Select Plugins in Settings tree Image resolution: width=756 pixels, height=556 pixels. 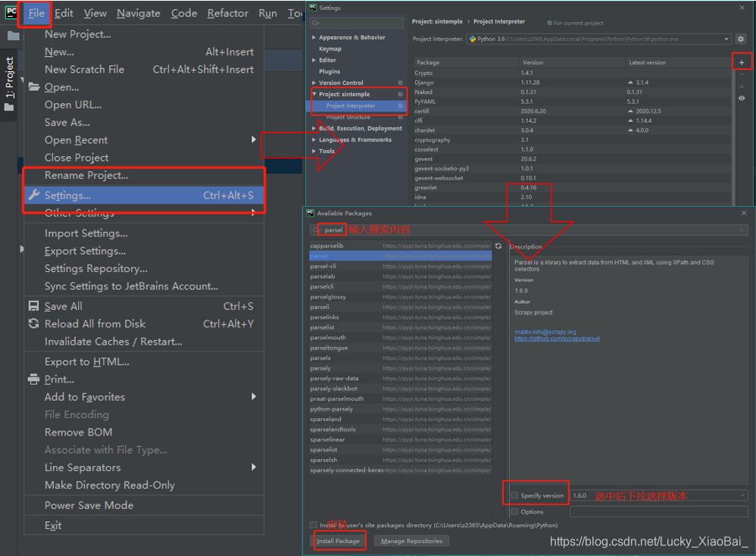(330, 71)
